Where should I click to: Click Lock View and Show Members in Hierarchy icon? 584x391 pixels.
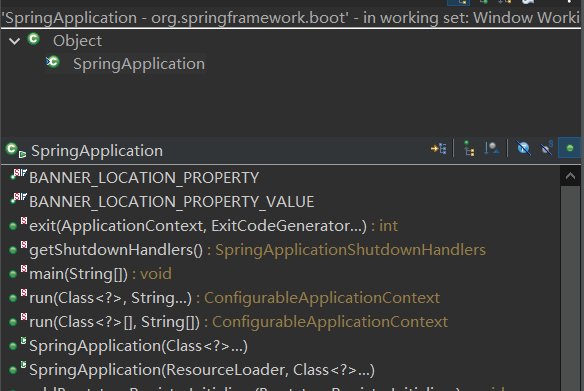[439, 149]
